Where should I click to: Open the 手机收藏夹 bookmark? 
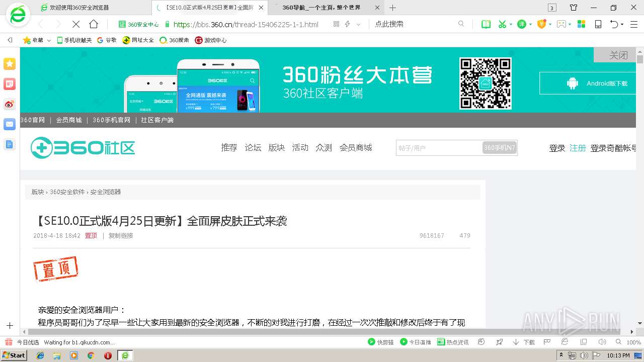74,40
